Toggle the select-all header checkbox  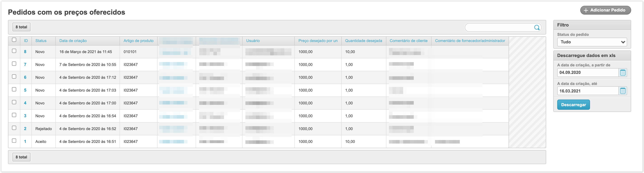[14, 40]
